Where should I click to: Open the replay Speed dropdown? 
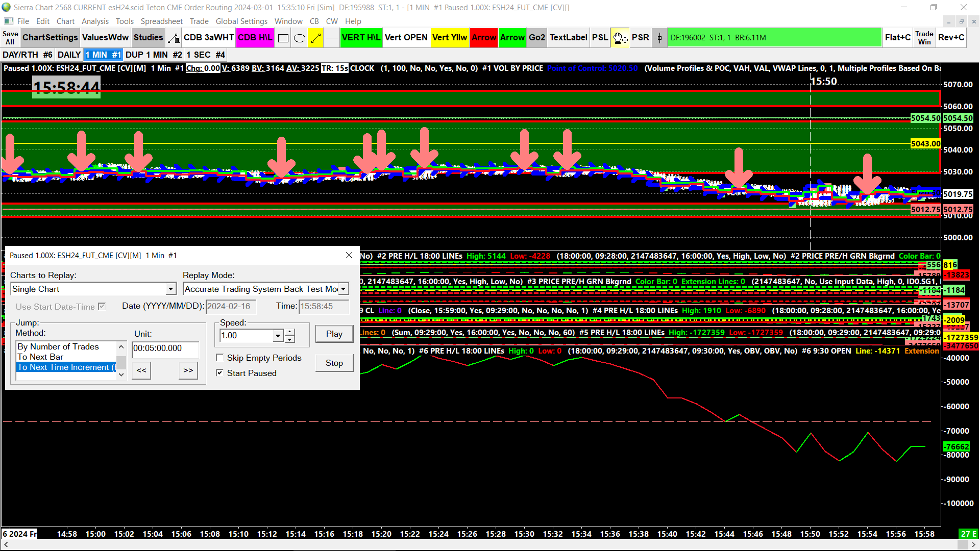tap(278, 336)
